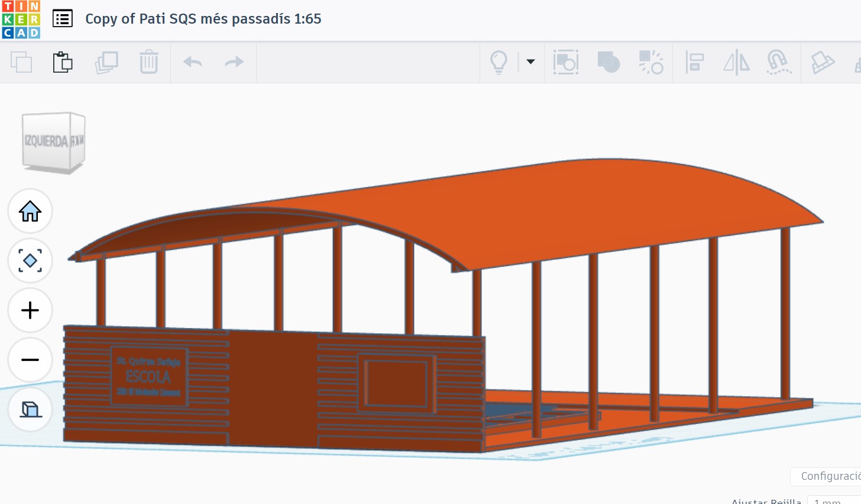Toggle the Cruise magnet tool
The height and width of the screenshot is (504, 861).
(x=778, y=62)
